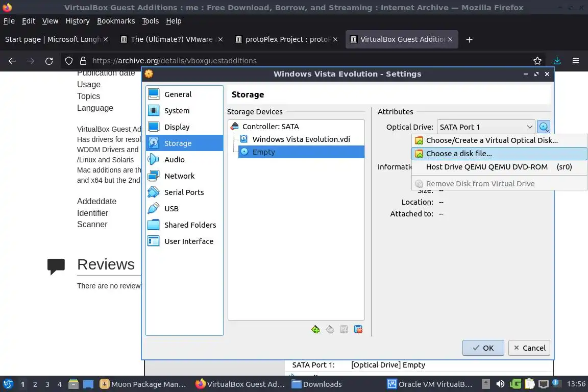
Task: Close the protoPlex Project tab
Action: [x=335, y=39]
